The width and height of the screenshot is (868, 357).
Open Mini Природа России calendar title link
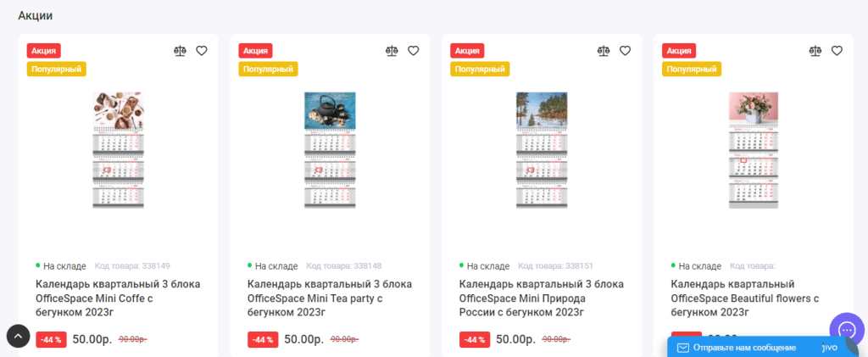pos(542,298)
